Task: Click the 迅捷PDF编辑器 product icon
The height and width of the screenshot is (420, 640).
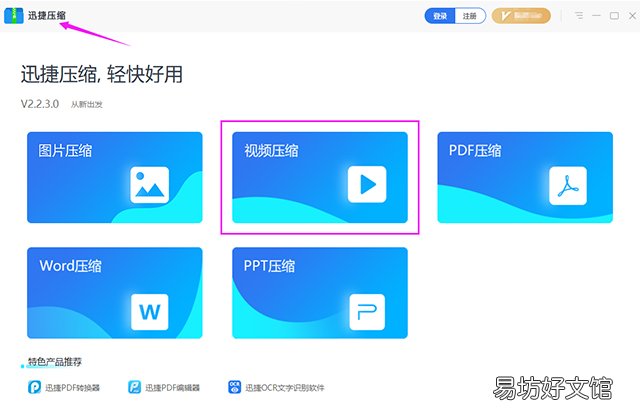Action: 135,387
